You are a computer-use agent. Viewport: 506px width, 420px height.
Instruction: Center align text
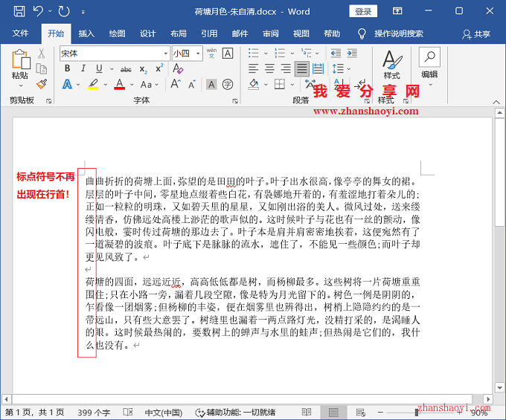click(269, 68)
